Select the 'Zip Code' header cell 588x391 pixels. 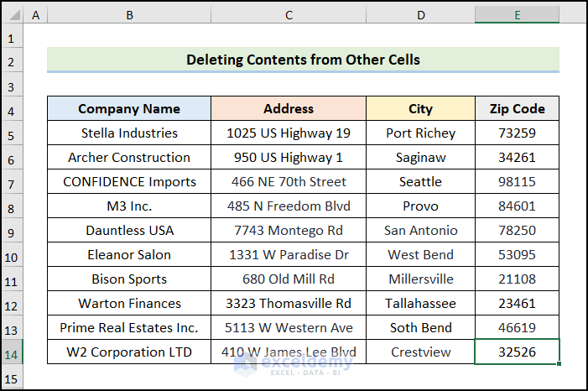(x=517, y=109)
